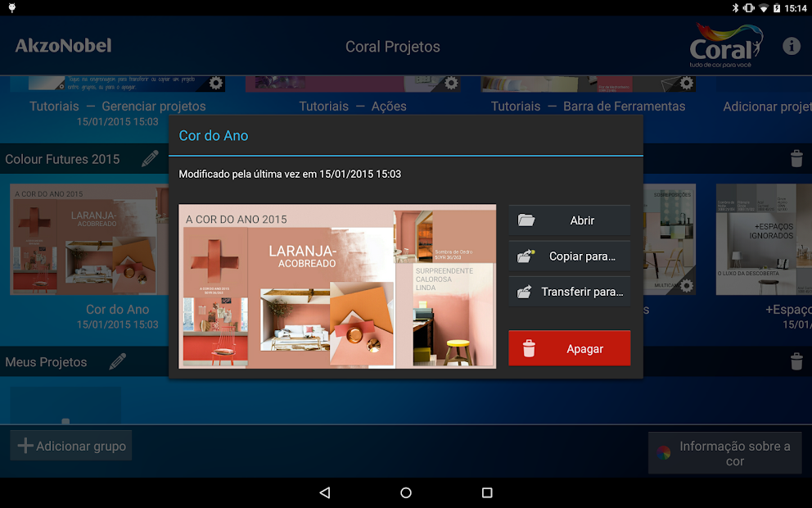The width and height of the screenshot is (812, 508).
Task: Tap the Android home navigation button
Action: (406, 492)
